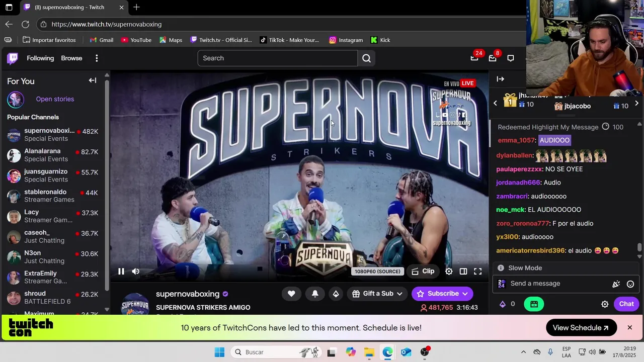Viewport: 644px width, 362px height.
Task: Create a Clip of the stream
Action: point(423,271)
